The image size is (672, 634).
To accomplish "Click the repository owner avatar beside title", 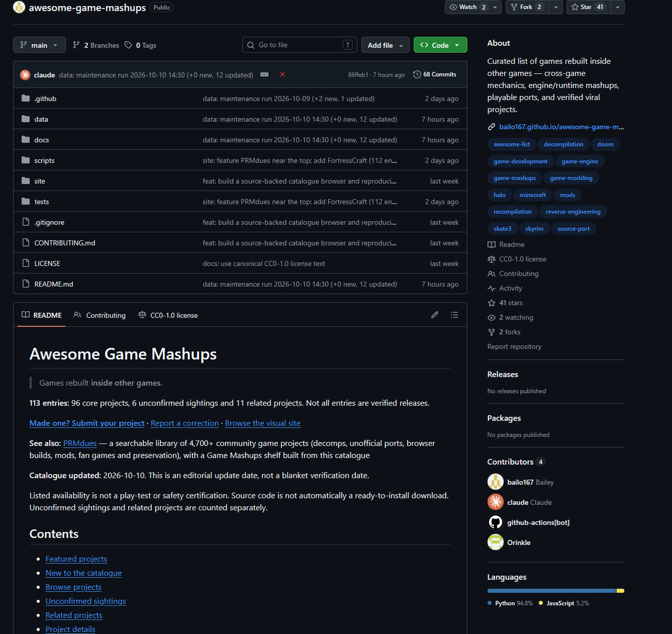I will 19,7.
